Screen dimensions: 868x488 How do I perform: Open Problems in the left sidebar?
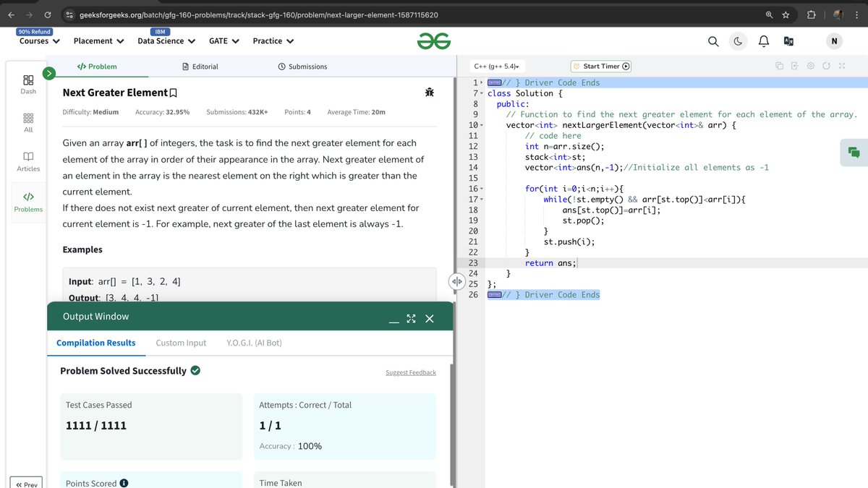[x=28, y=202]
